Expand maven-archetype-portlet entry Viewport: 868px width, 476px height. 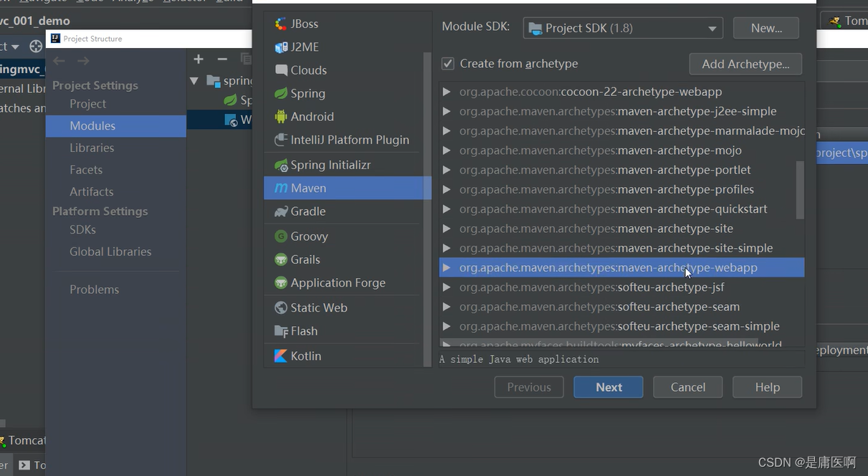click(x=447, y=170)
